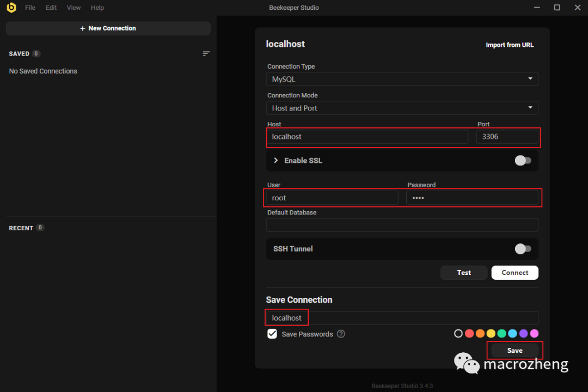The height and width of the screenshot is (392, 588).
Task: Open the File menu
Action: pyautogui.click(x=30, y=8)
